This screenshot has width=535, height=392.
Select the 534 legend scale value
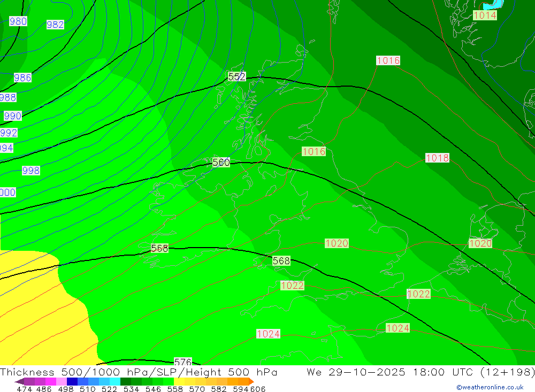pos(131,389)
